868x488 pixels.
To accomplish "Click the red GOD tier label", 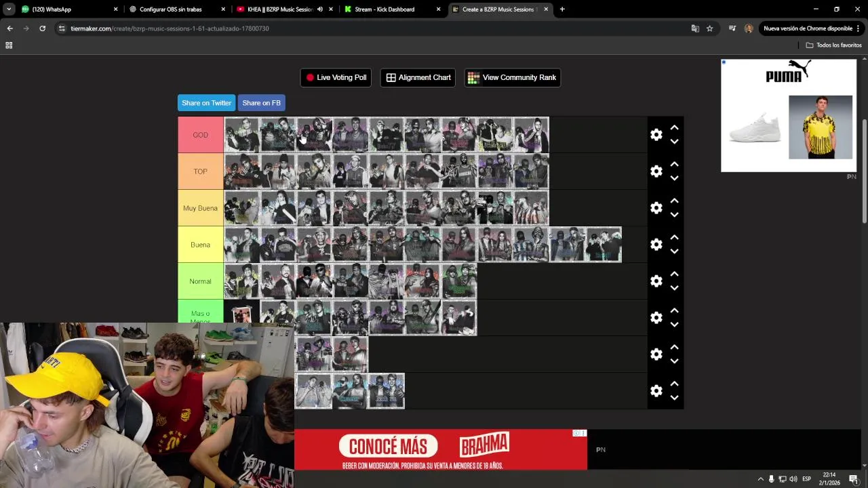I will point(201,135).
